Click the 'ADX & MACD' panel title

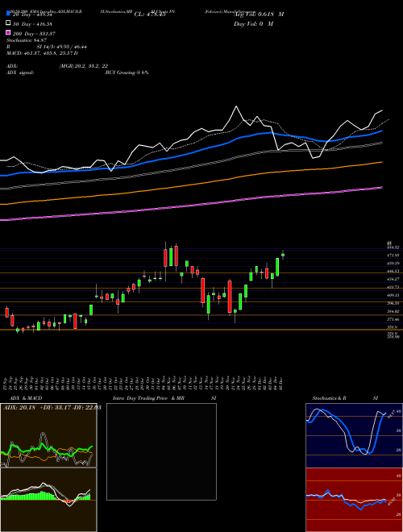(26, 398)
